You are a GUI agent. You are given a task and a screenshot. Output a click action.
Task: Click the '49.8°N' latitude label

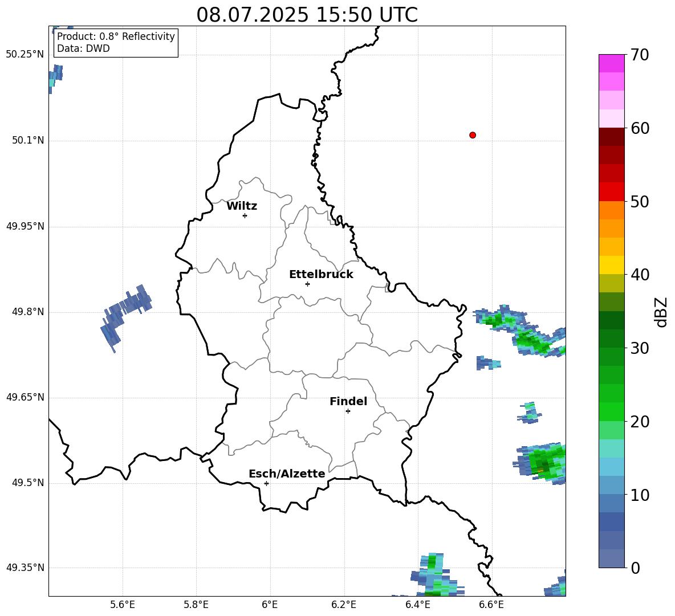(x=29, y=312)
